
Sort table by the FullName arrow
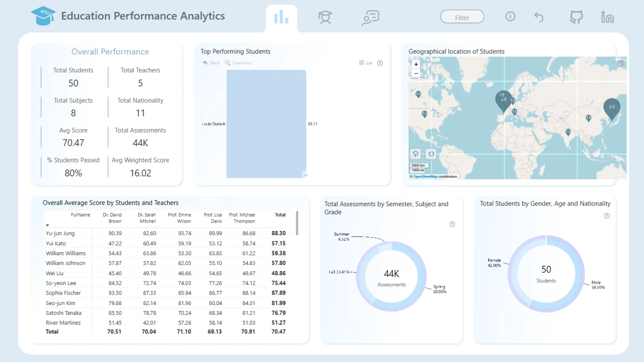pyautogui.click(x=47, y=225)
